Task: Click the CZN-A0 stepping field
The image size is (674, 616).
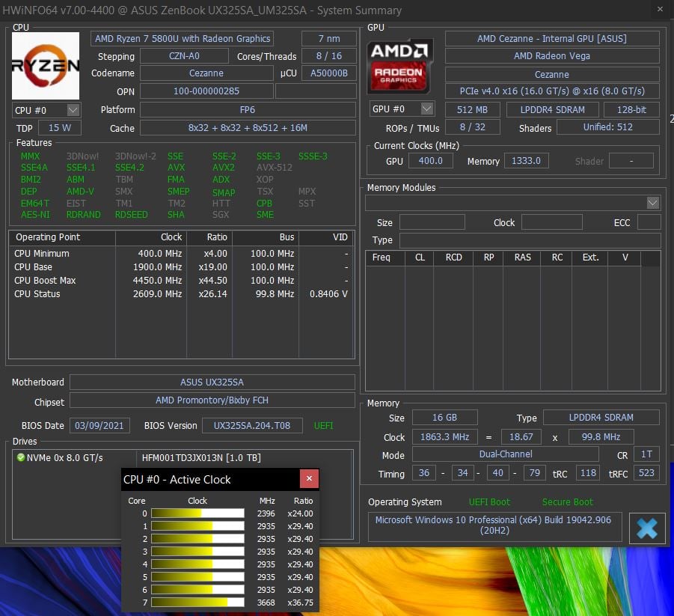Action: [x=184, y=56]
